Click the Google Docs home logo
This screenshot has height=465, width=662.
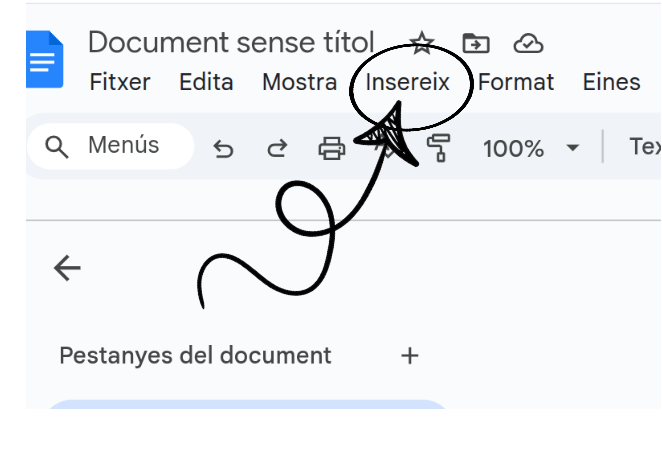[45, 60]
